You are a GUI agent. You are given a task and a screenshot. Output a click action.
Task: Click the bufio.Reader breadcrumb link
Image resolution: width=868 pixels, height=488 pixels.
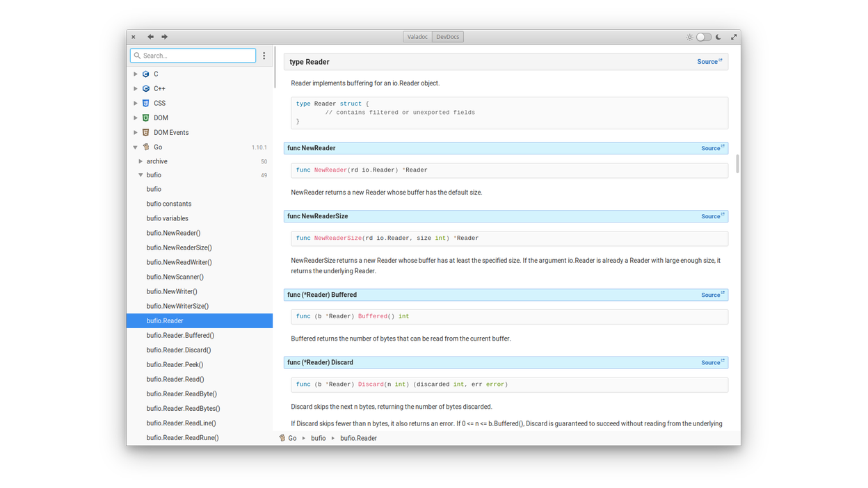[359, 438]
